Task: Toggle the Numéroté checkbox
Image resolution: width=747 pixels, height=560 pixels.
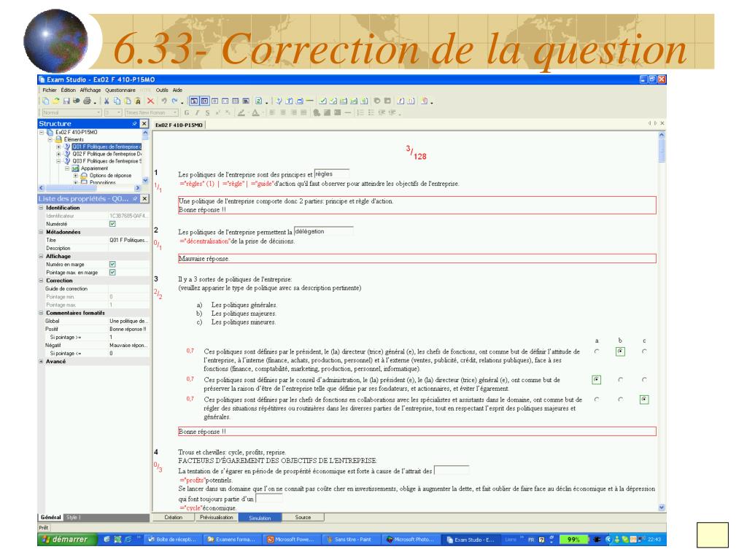Action: (x=112, y=224)
